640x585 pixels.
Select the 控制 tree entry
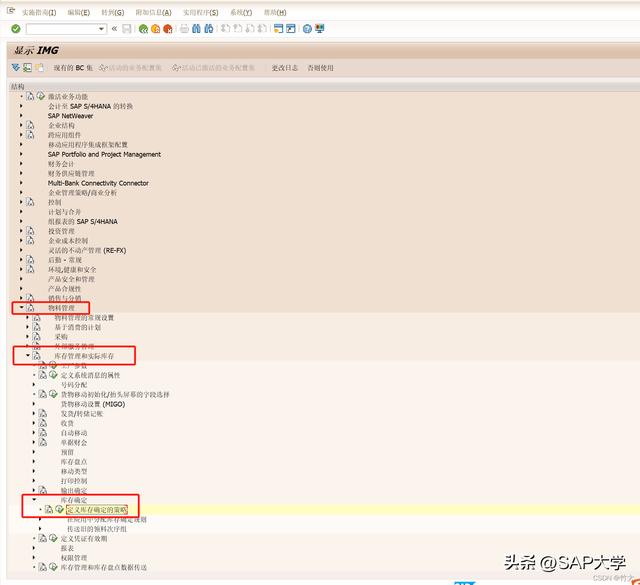[55, 202]
